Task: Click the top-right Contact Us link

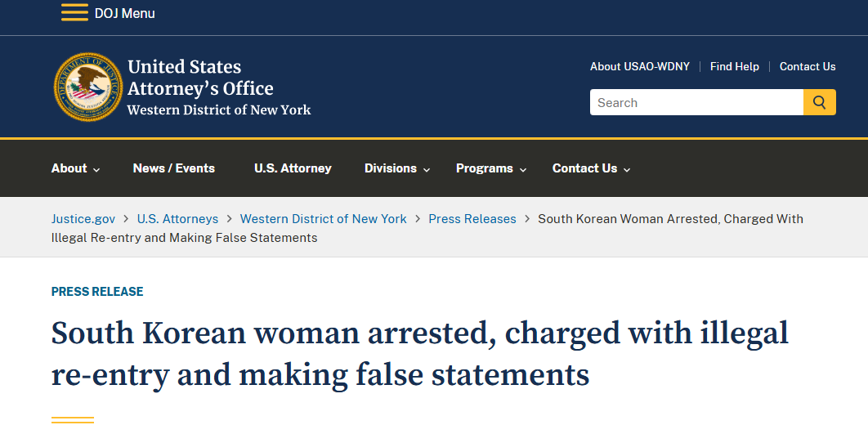Action: tap(808, 66)
